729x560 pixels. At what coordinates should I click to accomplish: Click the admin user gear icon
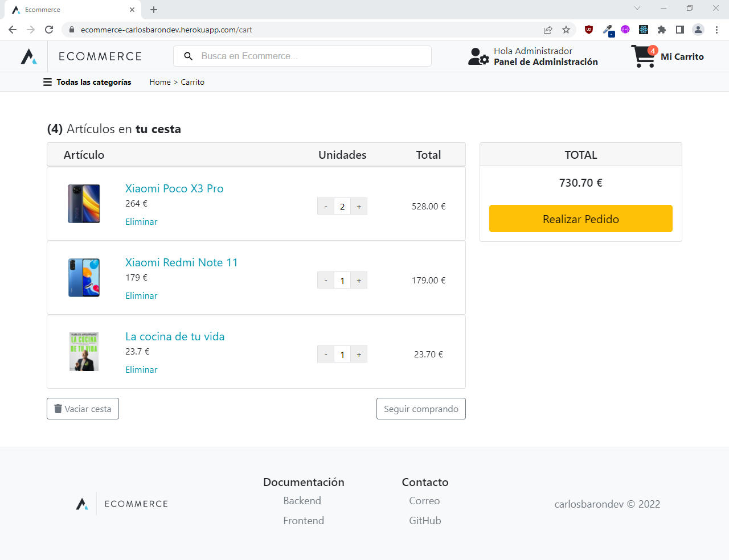coord(478,56)
